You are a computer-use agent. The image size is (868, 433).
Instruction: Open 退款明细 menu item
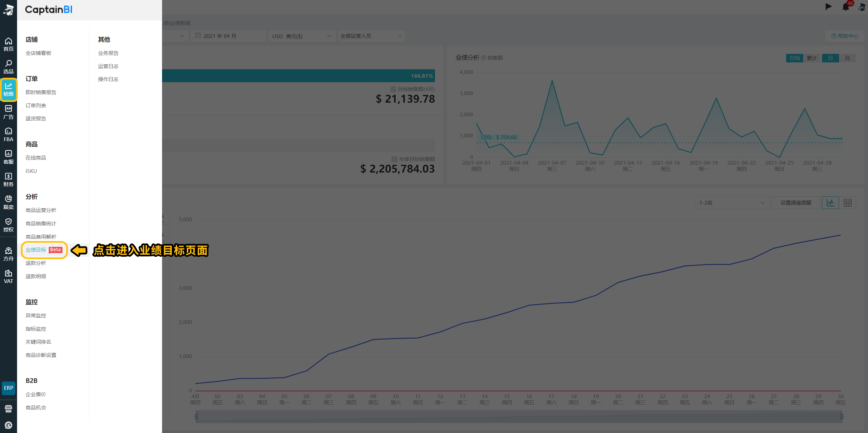36,277
